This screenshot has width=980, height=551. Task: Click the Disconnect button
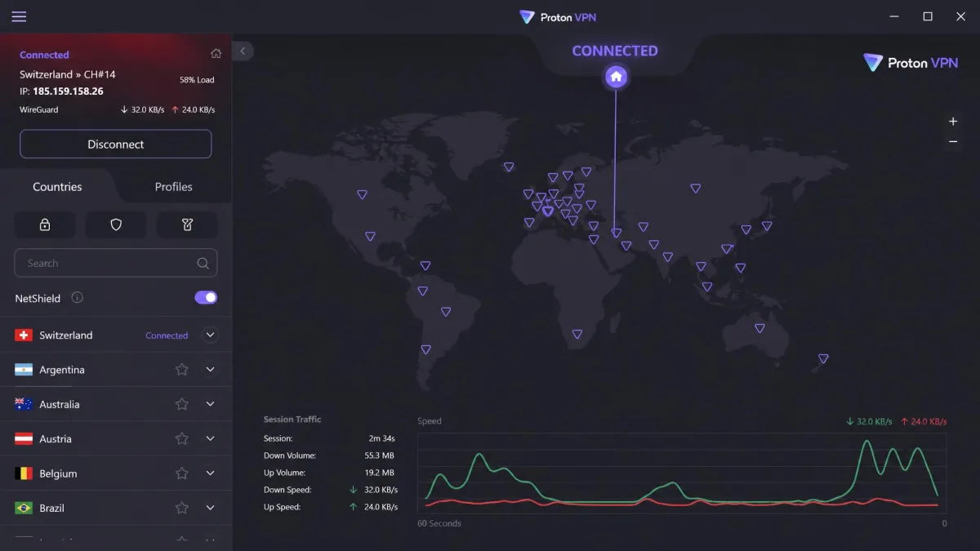(x=116, y=144)
